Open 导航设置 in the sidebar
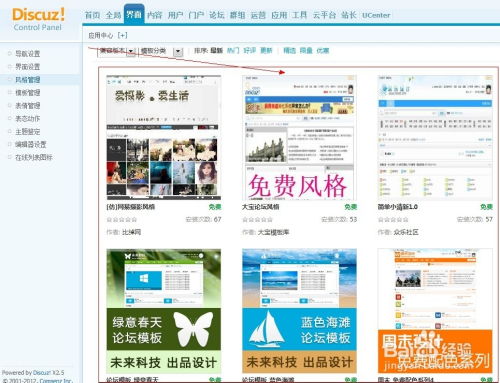 coord(28,54)
